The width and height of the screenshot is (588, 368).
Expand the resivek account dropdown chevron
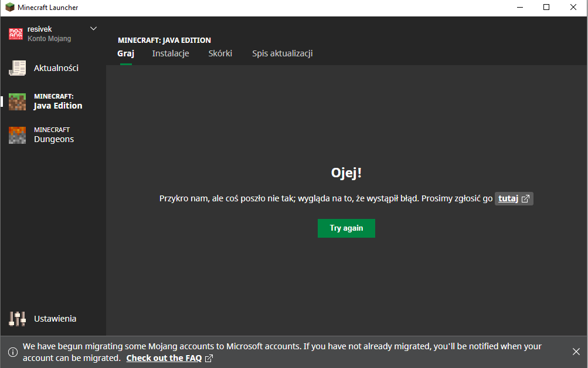pyautogui.click(x=93, y=29)
